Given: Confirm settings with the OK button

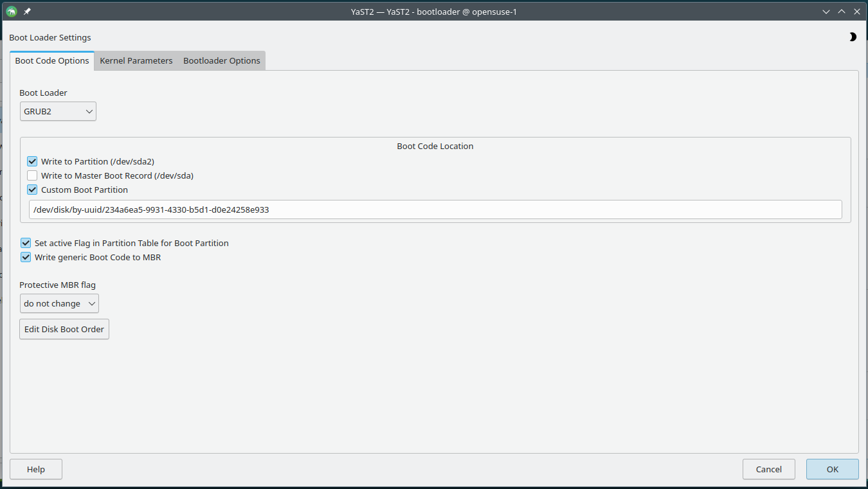Looking at the screenshot, I should click(832, 470).
